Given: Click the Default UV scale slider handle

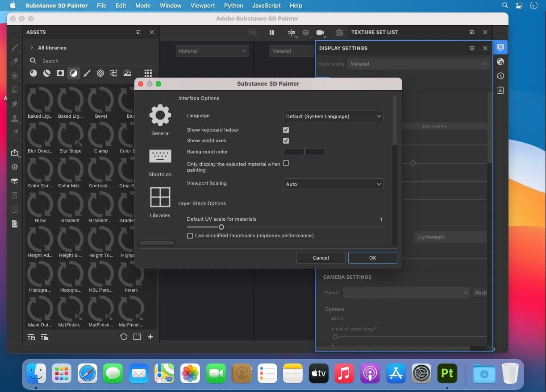Looking at the screenshot, I should coord(221,227).
